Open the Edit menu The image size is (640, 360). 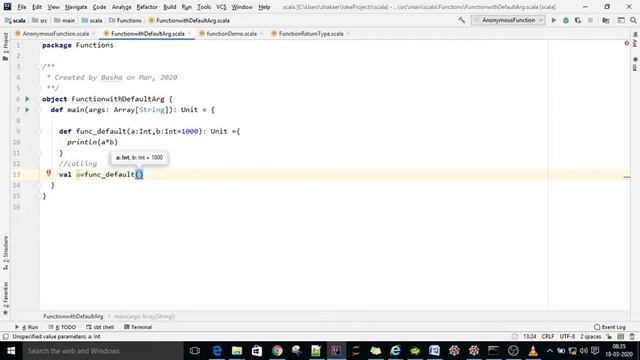click(x=37, y=7)
